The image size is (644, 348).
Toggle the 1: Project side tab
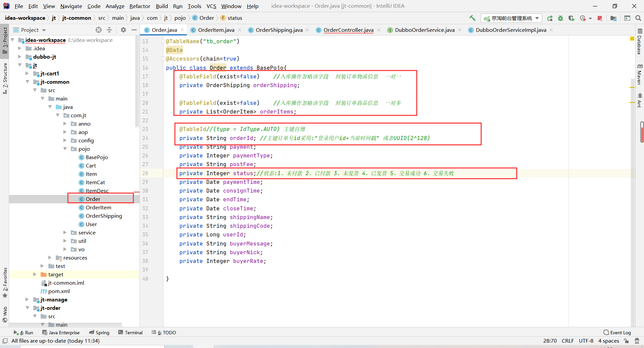[5, 40]
